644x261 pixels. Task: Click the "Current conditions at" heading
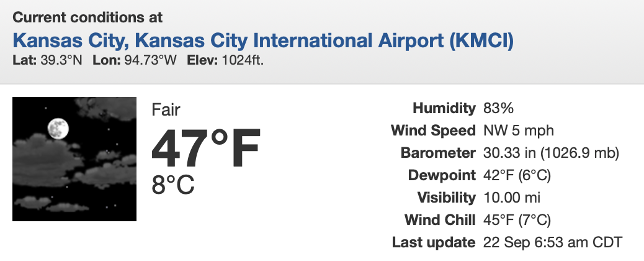[x=87, y=18]
